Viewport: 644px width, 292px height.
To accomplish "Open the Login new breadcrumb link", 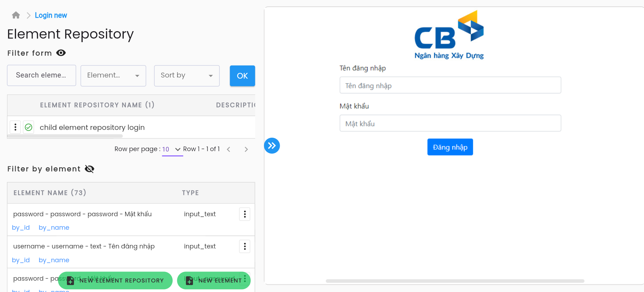I will (51, 15).
